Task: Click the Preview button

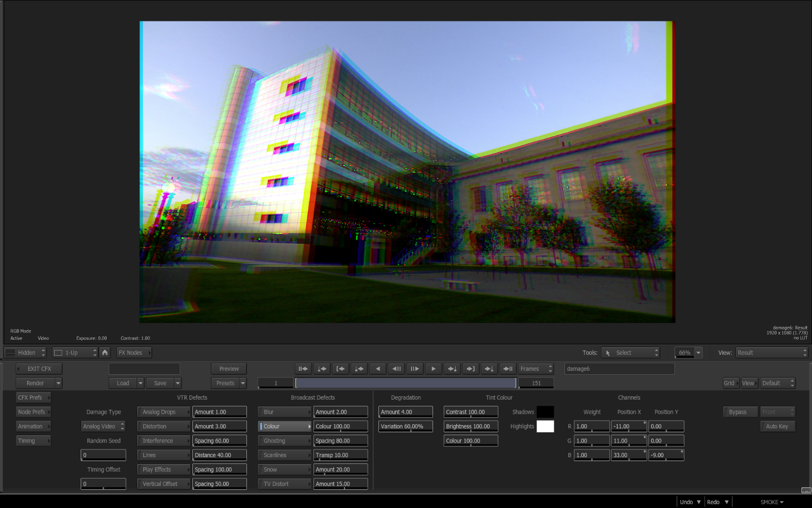Action: coord(229,369)
